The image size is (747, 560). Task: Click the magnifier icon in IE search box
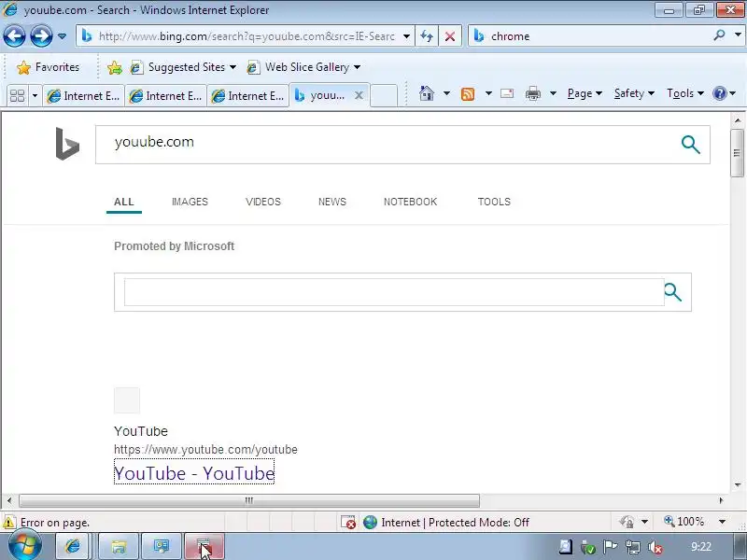coord(719,35)
